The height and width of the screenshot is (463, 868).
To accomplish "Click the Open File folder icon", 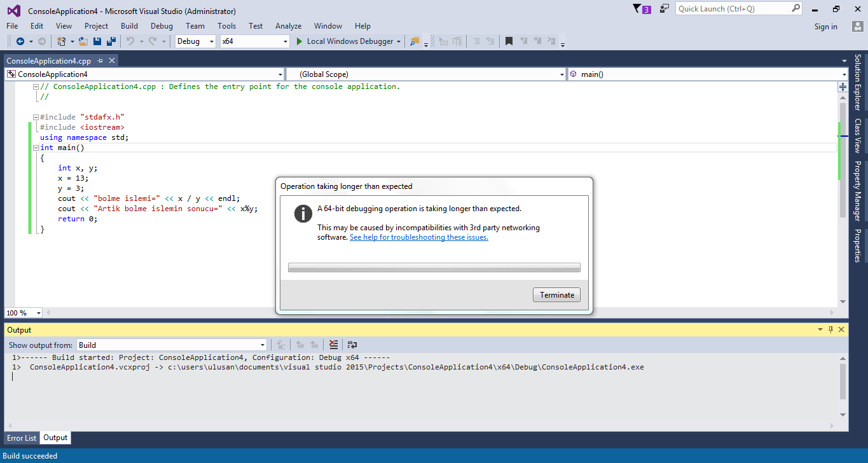I will (x=83, y=41).
